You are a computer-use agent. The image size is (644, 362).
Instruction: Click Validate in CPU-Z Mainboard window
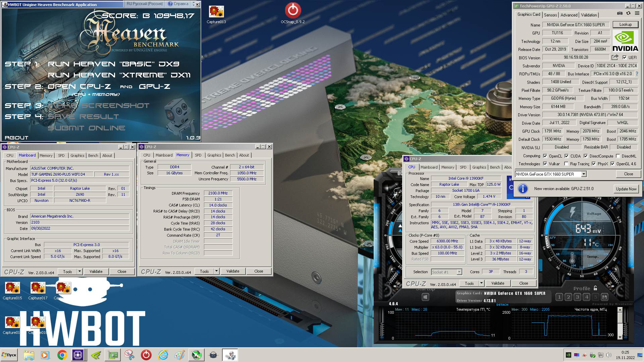[x=96, y=271]
